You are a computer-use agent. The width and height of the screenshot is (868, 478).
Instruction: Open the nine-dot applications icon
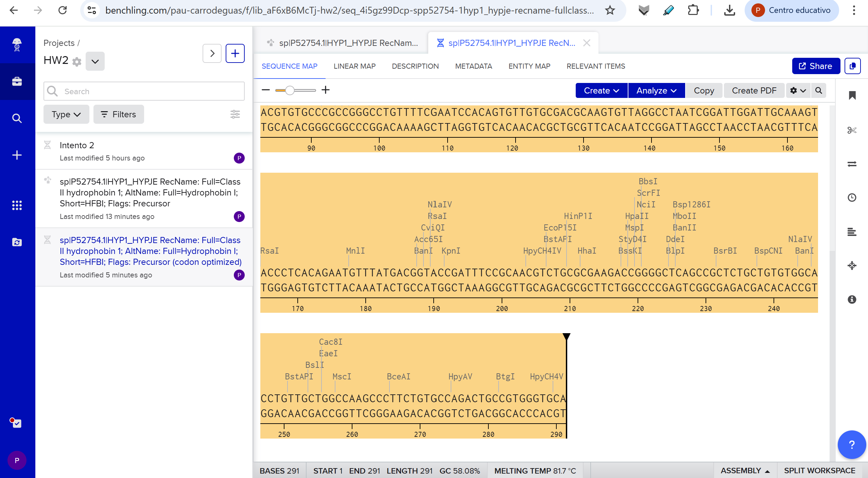(x=17, y=205)
